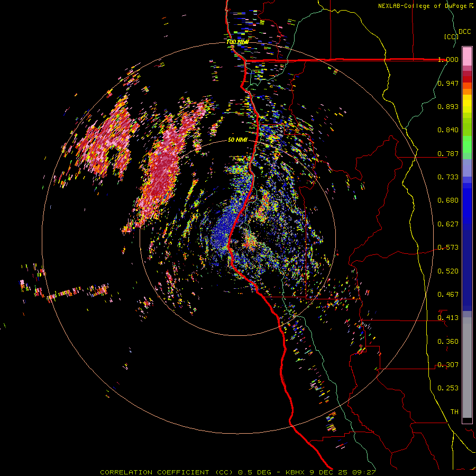Click the [CC] label above the color scale

[x=451, y=36]
